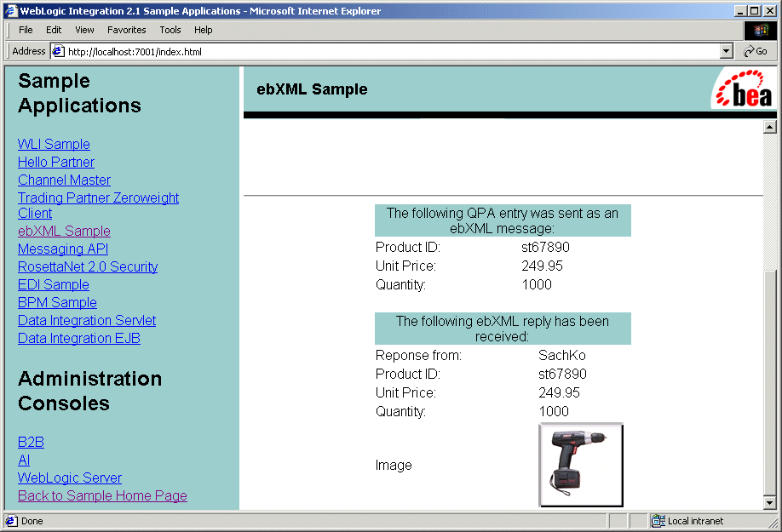Select the SachKo response value
The width and height of the screenshot is (782, 532).
562,356
